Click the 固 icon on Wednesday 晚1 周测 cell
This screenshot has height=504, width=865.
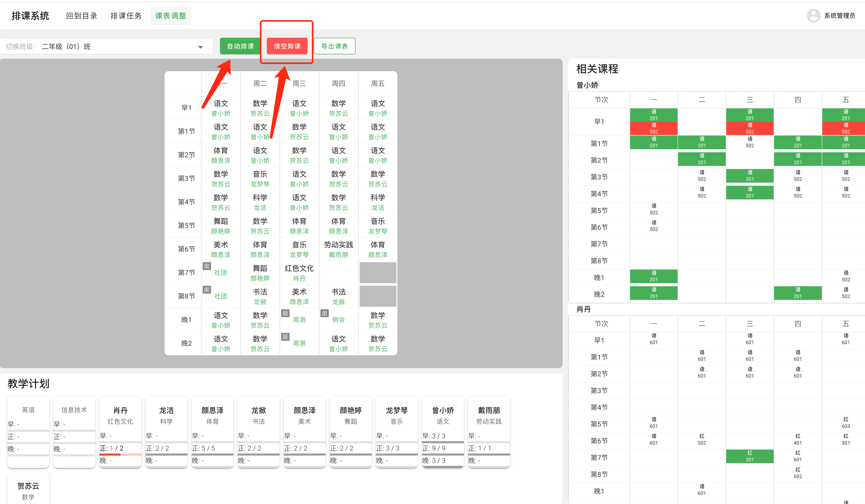coord(285,313)
